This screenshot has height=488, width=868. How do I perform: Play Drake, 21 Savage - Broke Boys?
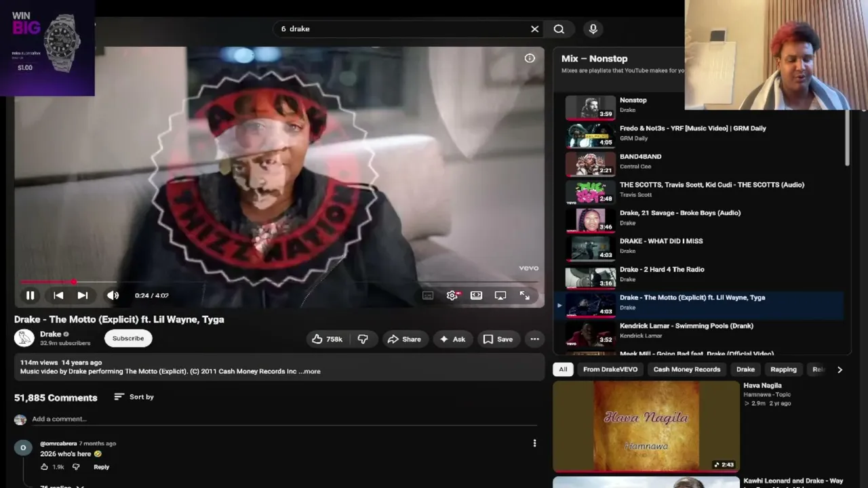tap(698, 219)
